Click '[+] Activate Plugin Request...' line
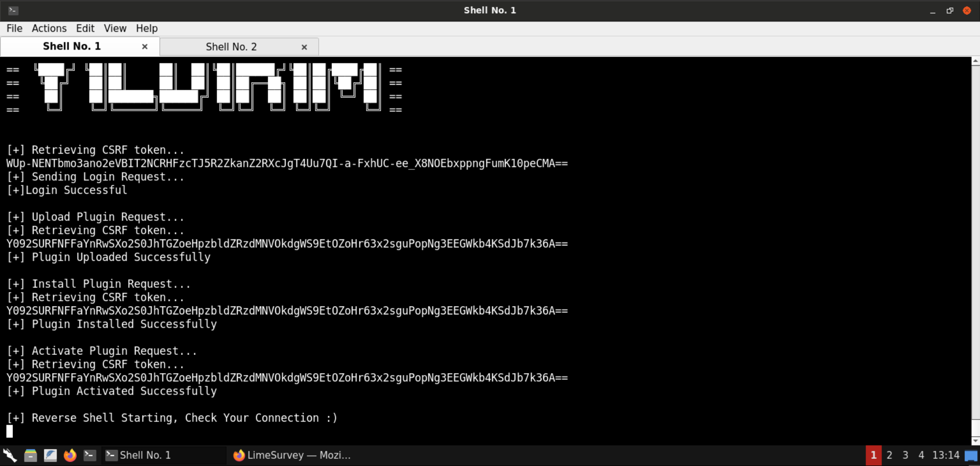Screen dimensions: 980x466 [x=102, y=351]
